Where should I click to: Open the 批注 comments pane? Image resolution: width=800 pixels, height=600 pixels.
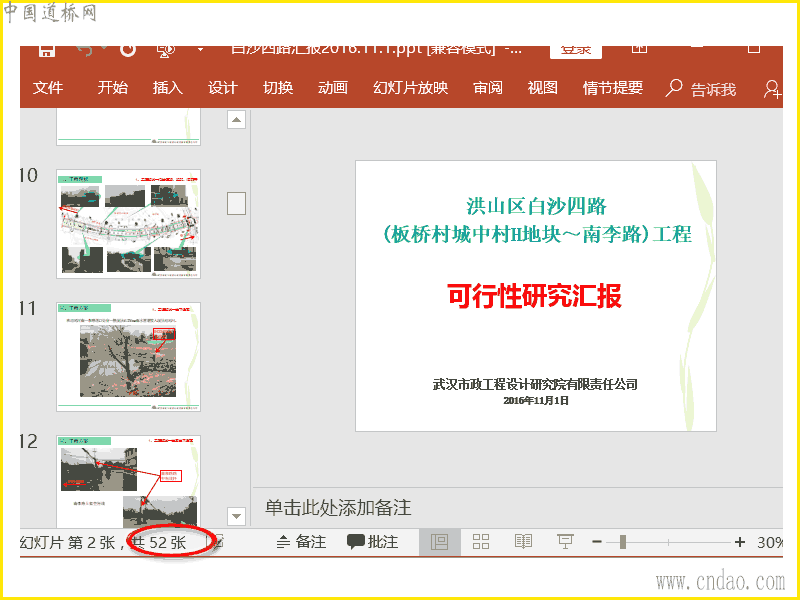tap(373, 542)
